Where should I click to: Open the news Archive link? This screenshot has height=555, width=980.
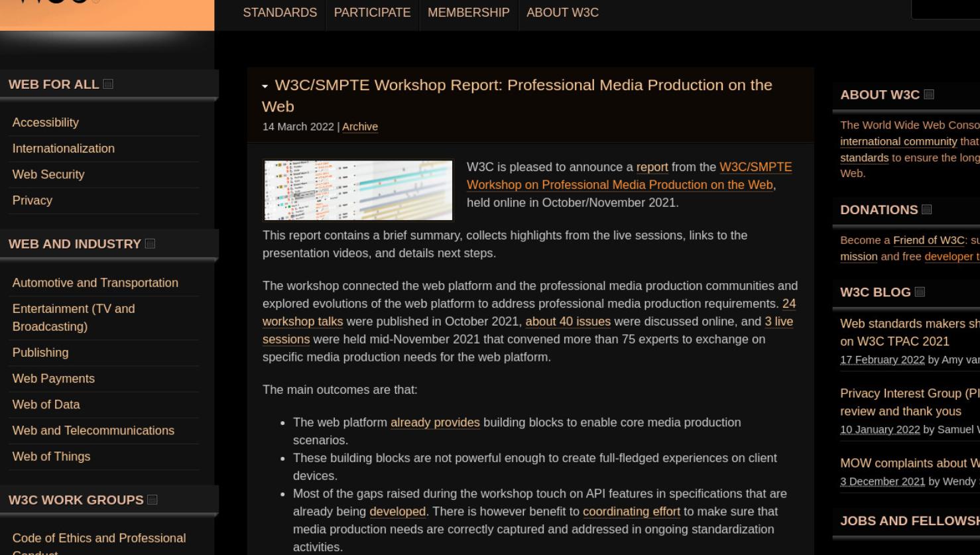[x=360, y=127]
